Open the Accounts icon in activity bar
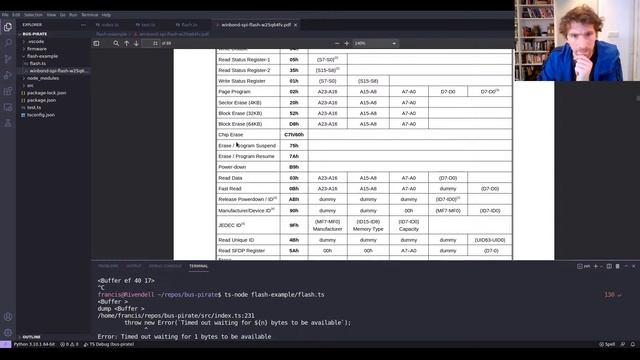Image resolution: width=640 pixels, height=360 pixels. tap(8, 316)
